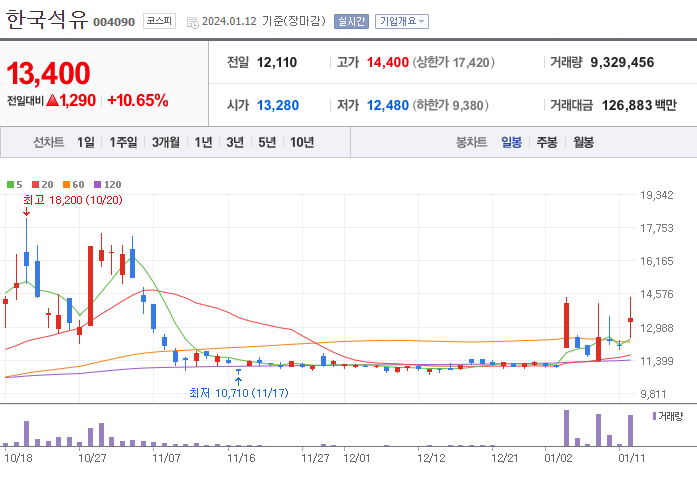This screenshot has height=482, width=697.
Task: Switch to 주봉 weekly candle chart
Action: [547, 142]
